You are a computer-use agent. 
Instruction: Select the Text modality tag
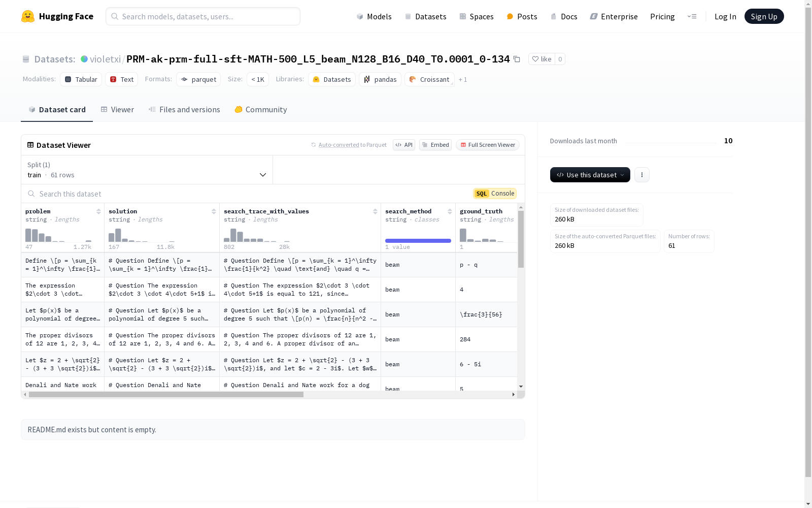pos(122,79)
